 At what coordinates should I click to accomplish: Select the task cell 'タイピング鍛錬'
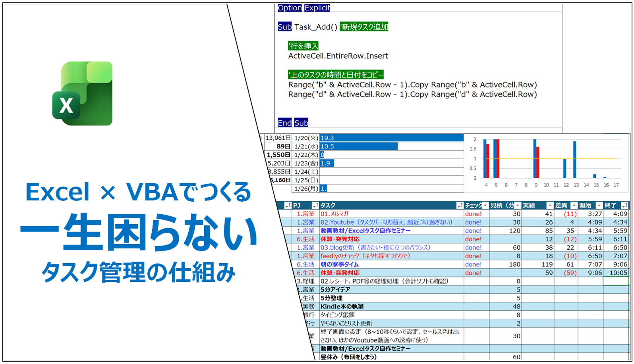coord(392,315)
